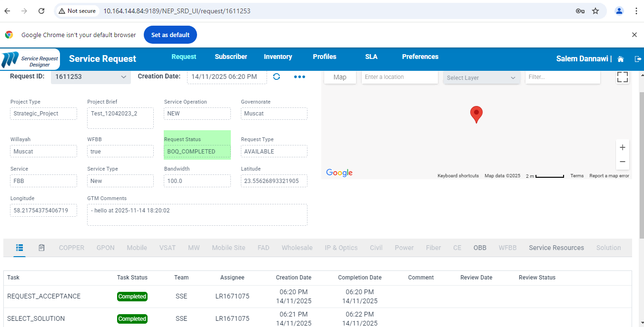Image resolution: width=644 pixels, height=327 pixels.
Task: Switch to the OBB tab
Action: [480, 248]
